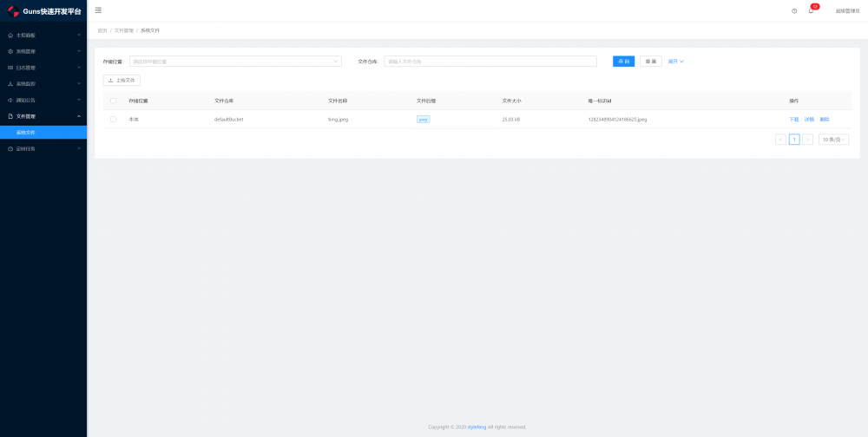Viewport: 868px width, 437px height.
Task: Click the speaker icon beside 通知公告
Action: pyautogui.click(x=10, y=100)
